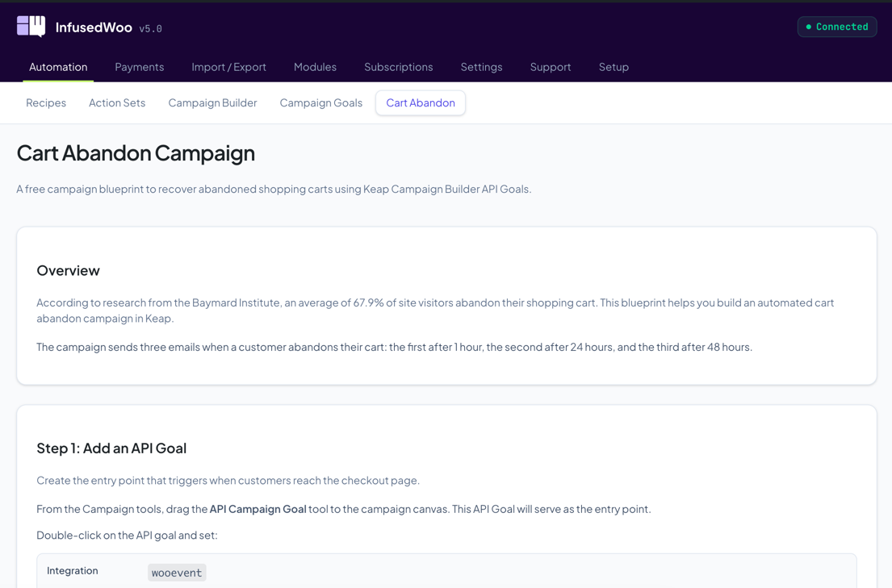This screenshot has width=892, height=588.
Task: Switch to the Payments tab
Action: tap(139, 67)
